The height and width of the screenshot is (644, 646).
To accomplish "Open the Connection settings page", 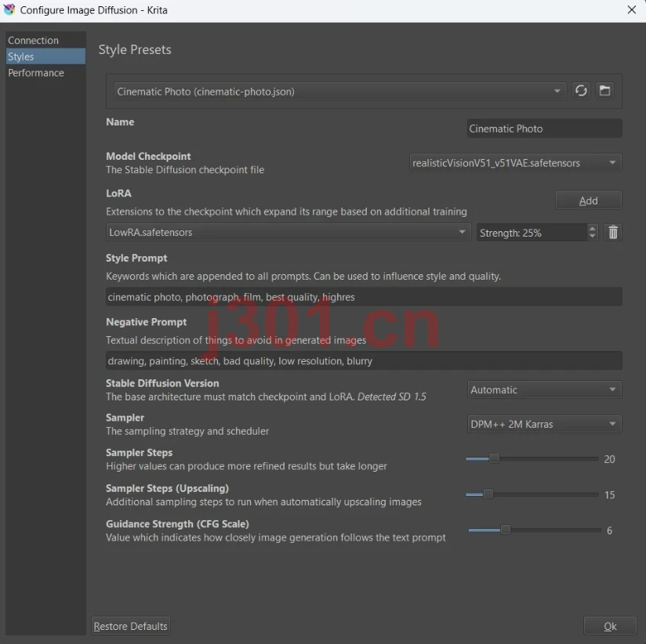I will pos(45,41).
